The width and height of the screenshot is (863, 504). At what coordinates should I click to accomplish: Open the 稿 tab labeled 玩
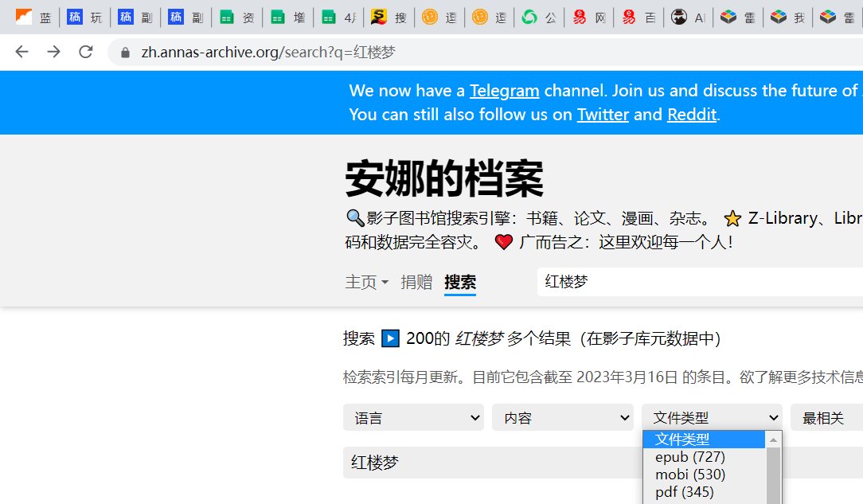pyautogui.click(x=84, y=18)
